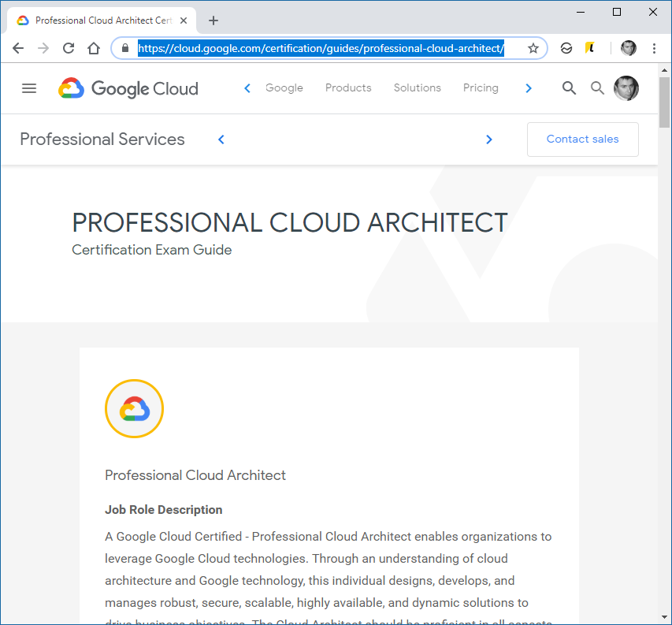This screenshot has height=625, width=672.
Task: Select the Professional Cloud Architect browser tab
Action: (x=102, y=20)
